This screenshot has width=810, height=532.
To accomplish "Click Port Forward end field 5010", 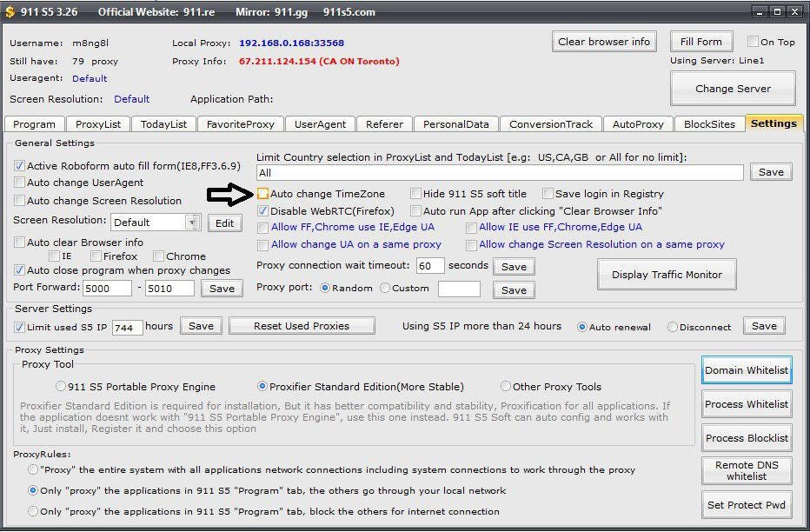I will click(x=170, y=289).
